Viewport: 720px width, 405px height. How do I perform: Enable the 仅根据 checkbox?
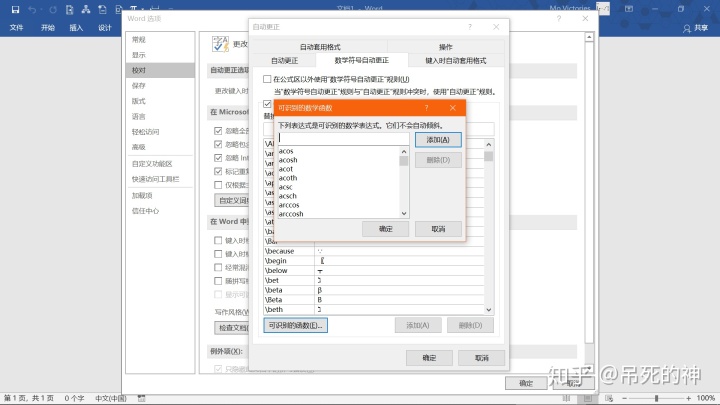[218, 185]
